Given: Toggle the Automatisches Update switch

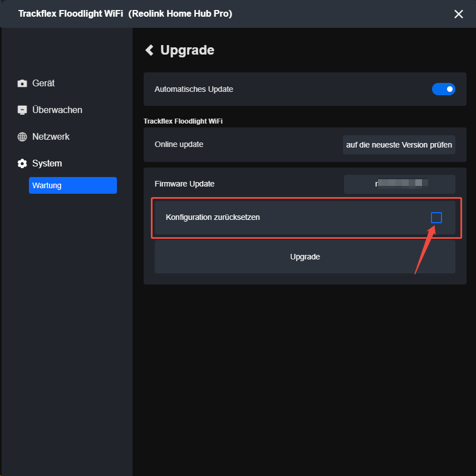Looking at the screenshot, I should tap(443, 89).
